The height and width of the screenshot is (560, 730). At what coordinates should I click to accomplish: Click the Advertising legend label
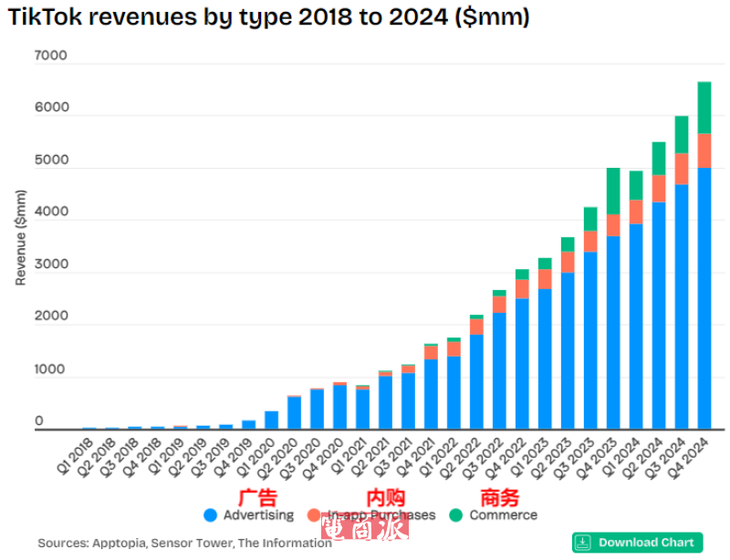coord(258,515)
